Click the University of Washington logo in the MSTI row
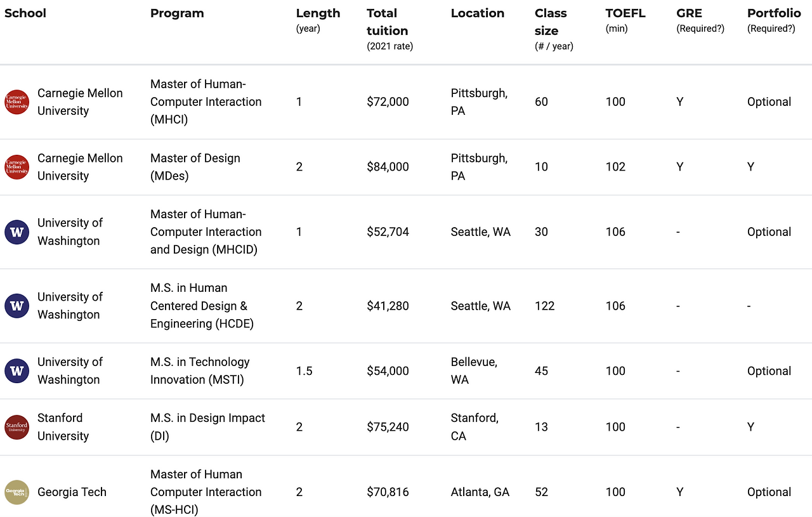Screen dimensions: 812x517 [17, 371]
